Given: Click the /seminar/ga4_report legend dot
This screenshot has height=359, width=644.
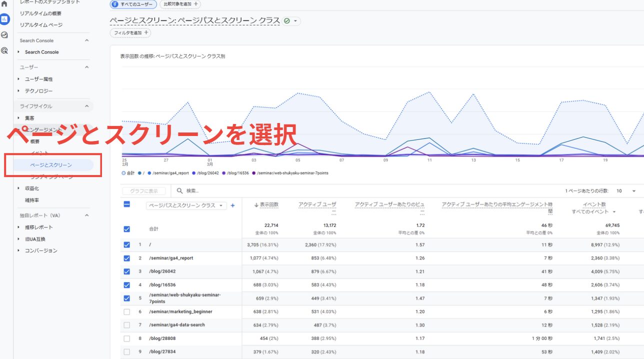Looking at the screenshot, I should [x=149, y=173].
